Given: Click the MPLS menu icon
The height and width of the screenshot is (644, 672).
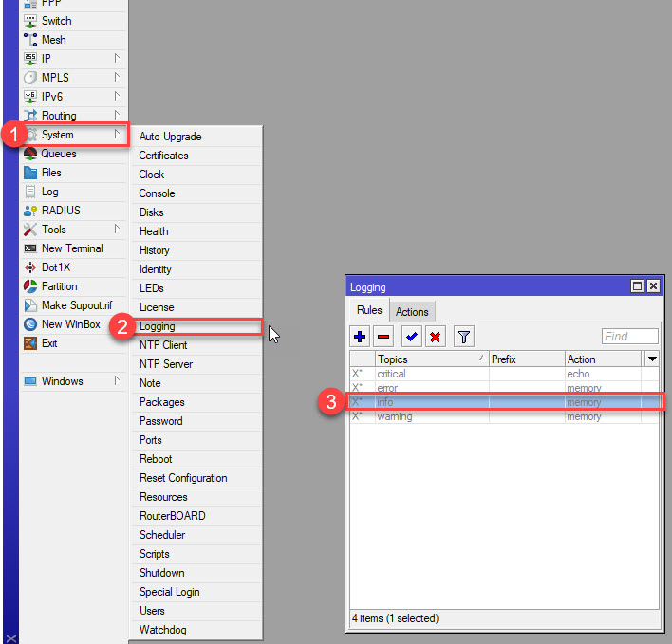Looking at the screenshot, I should [30, 78].
